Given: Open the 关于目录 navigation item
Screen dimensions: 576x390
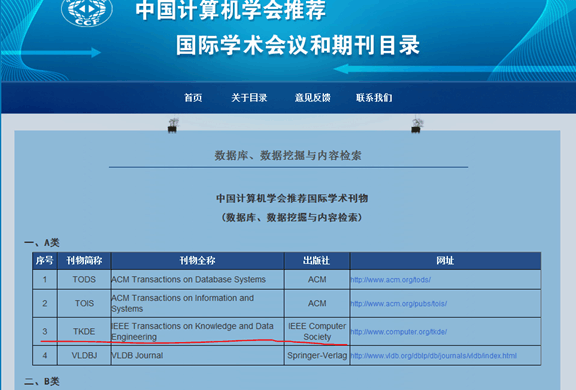Looking at the screenshot, I should pos(249,98).
